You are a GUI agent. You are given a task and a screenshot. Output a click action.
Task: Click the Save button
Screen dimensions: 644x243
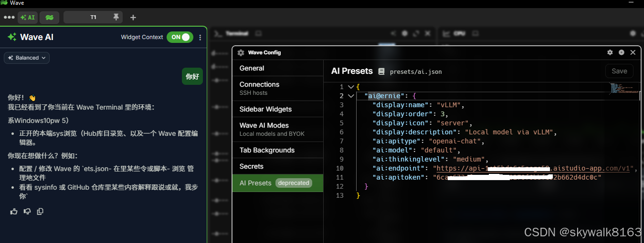[619, 71]
